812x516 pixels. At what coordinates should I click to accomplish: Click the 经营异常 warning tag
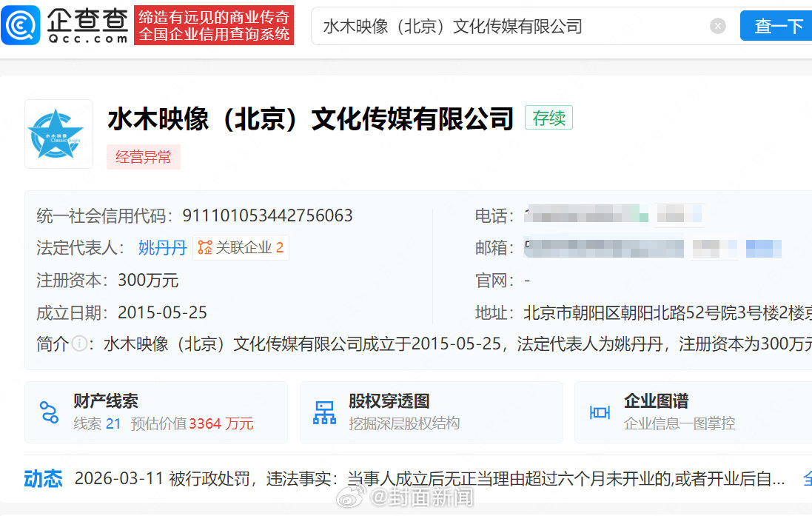(x=144, y=157)
